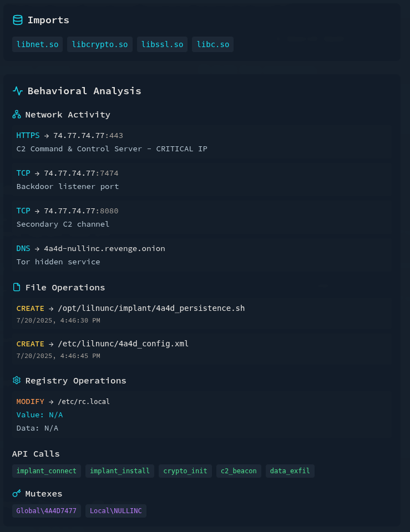Viewport: 410px width, 532px height.
Task: Click the Network Activity icon
Action: pos(17,115)
